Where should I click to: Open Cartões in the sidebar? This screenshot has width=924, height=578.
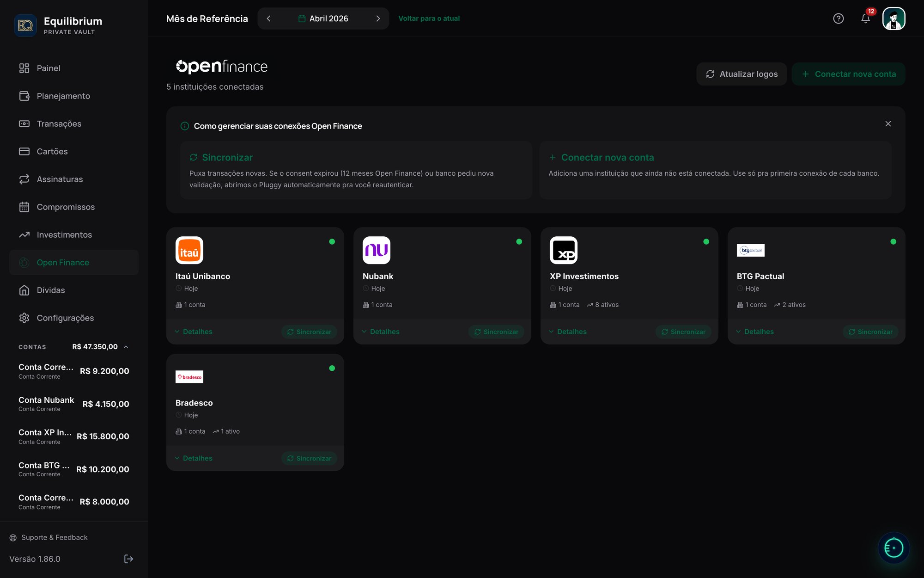point(74,152)
